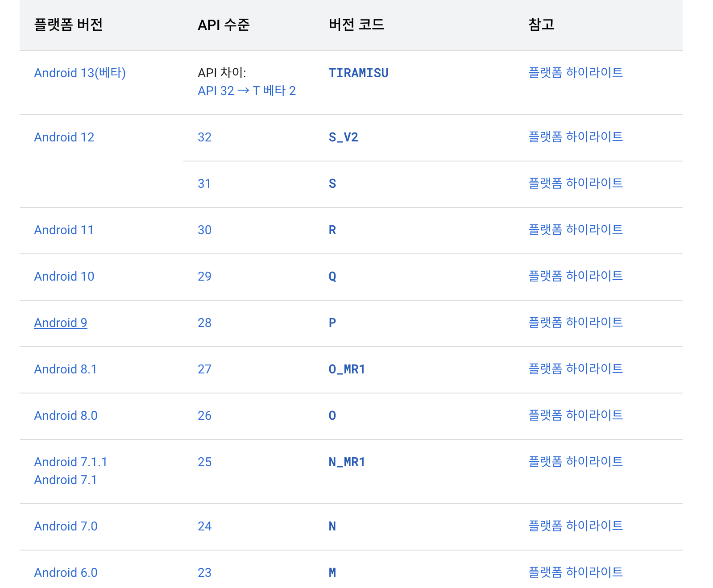Select the P version code link
Image resolution: width=713 pixels, height=588 pixels.
point(332,323)
